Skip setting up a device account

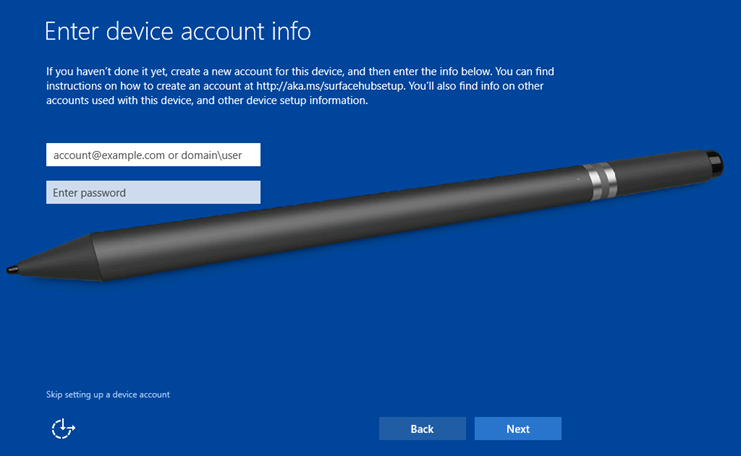coord(108,395)
